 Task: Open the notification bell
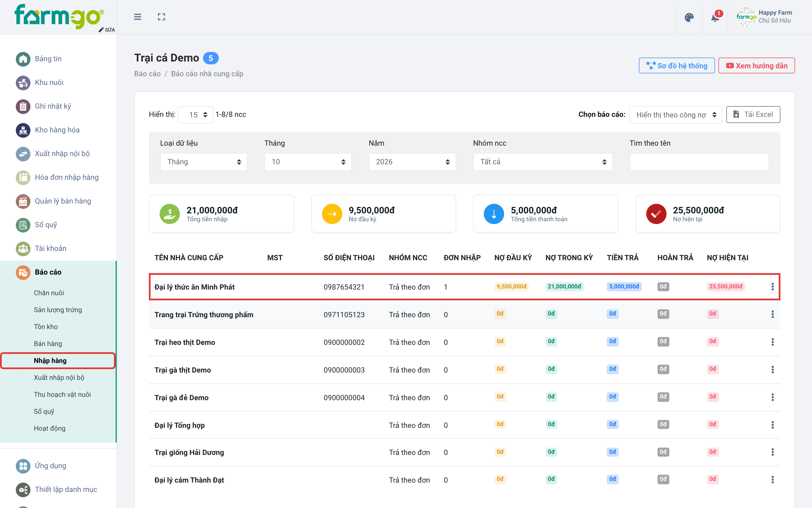(x=715, y=17)
